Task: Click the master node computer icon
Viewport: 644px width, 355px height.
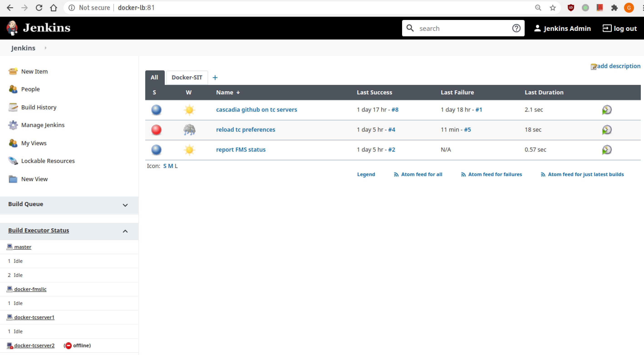Action: point(10,247)
